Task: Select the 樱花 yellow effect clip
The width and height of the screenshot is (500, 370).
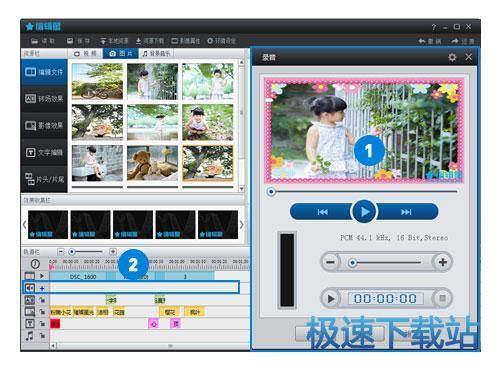Action: click(170, 312)
